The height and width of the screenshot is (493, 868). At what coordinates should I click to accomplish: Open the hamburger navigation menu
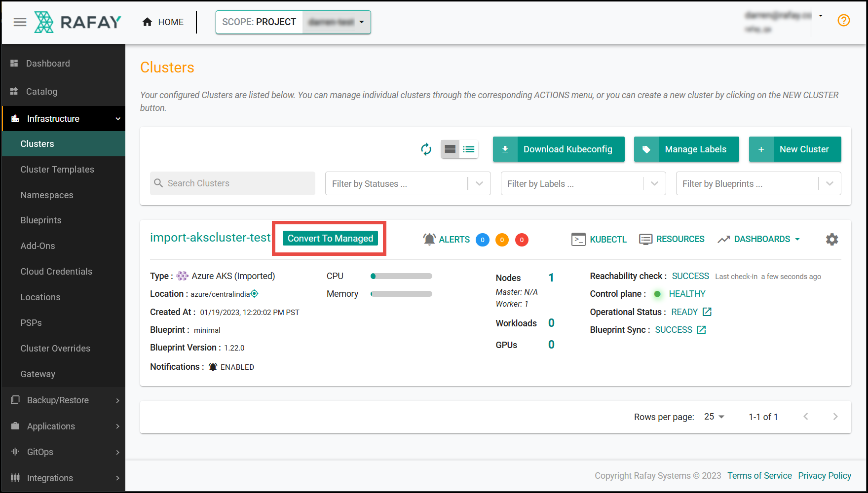20,22
